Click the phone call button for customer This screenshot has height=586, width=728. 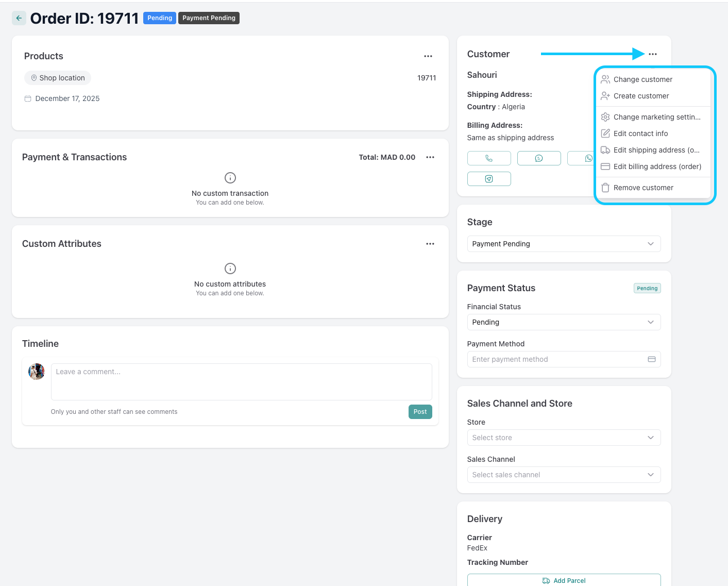tap(489, 158)
